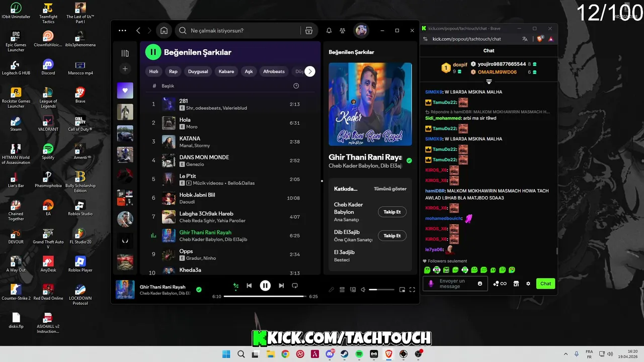This screenshot has height=362, width=644.
Task: Skip to the previous track
Action: 249,286
